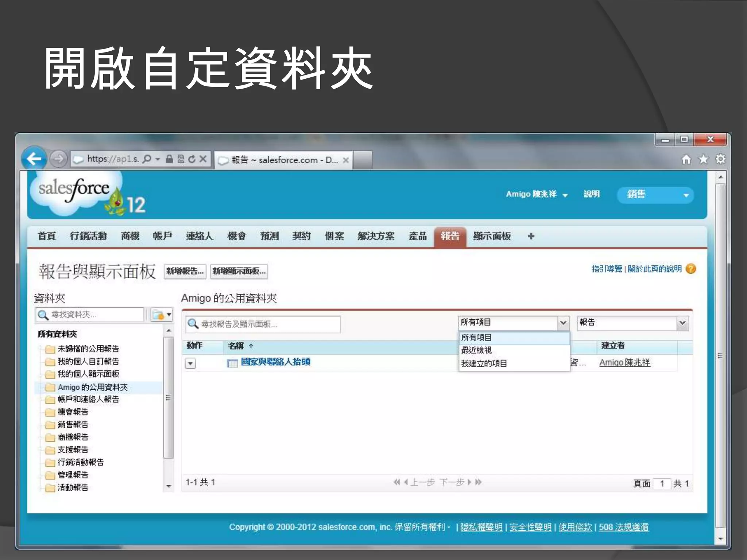This screenshot has height=560, width=747.
Task: Open the new folder dropdown button
Action: click(162, 315)
